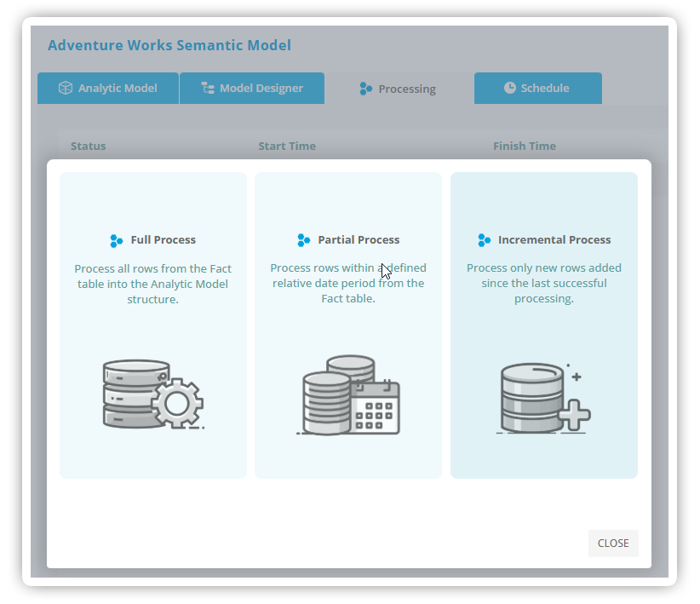The height and width of the screenshot is (604, 700).
Task: Click the Incremental Process heading
Action: tap(554, 240)
